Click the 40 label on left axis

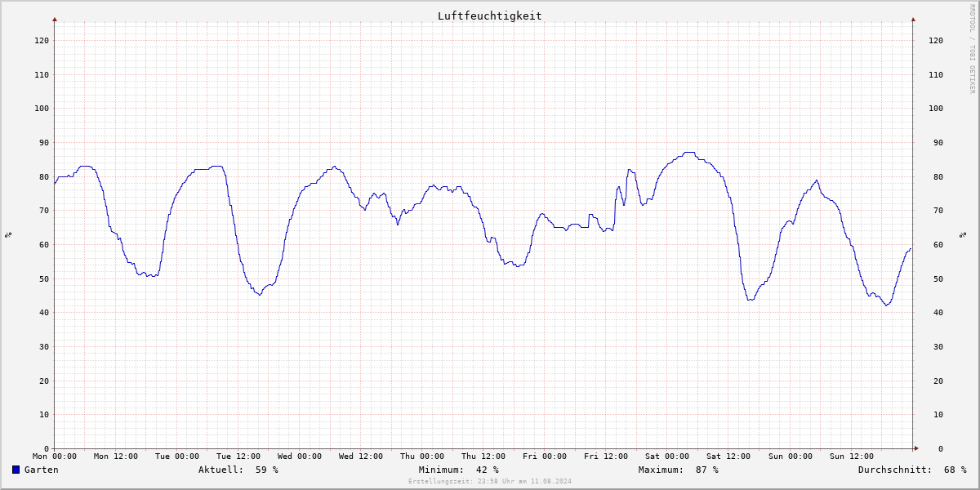(x=44, y=312)
